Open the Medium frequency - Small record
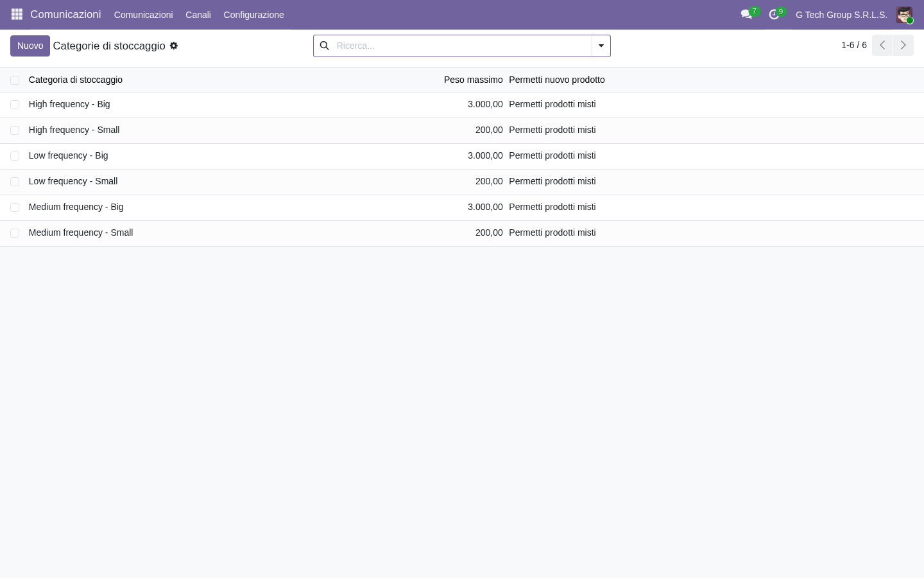Viewport: 924px width, 578px height. click(81, 232)
